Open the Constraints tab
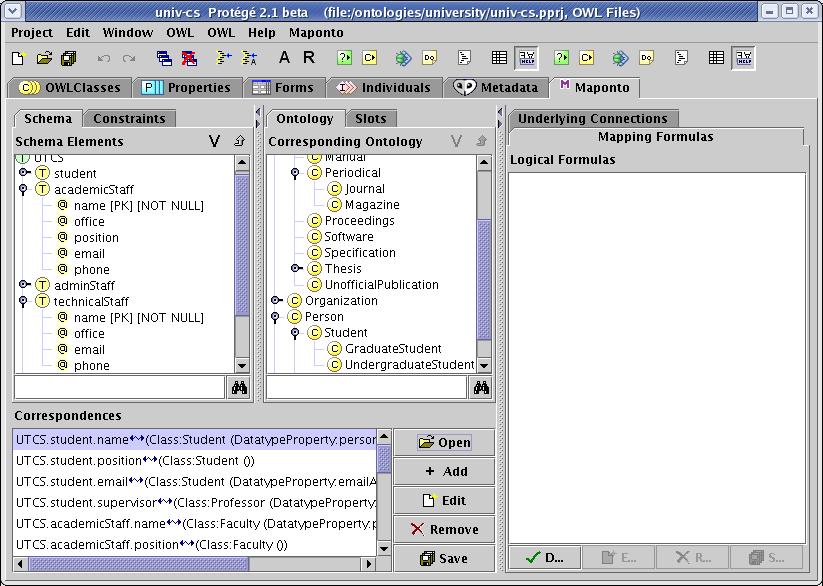The image size is (823, 586). click(129, 119)
